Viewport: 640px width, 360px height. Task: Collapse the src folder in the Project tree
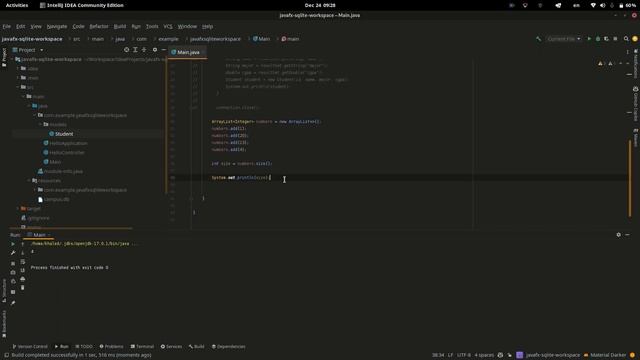[18, 87]
